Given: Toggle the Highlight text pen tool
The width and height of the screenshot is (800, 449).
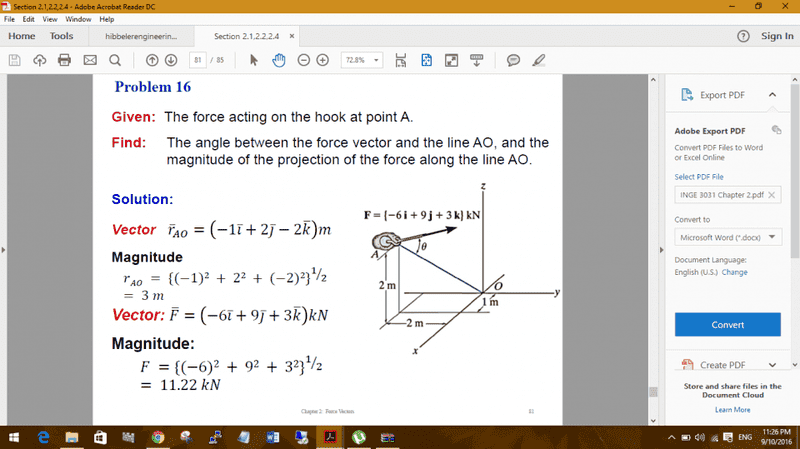Looking at the screenshot, I should [539, 59].
